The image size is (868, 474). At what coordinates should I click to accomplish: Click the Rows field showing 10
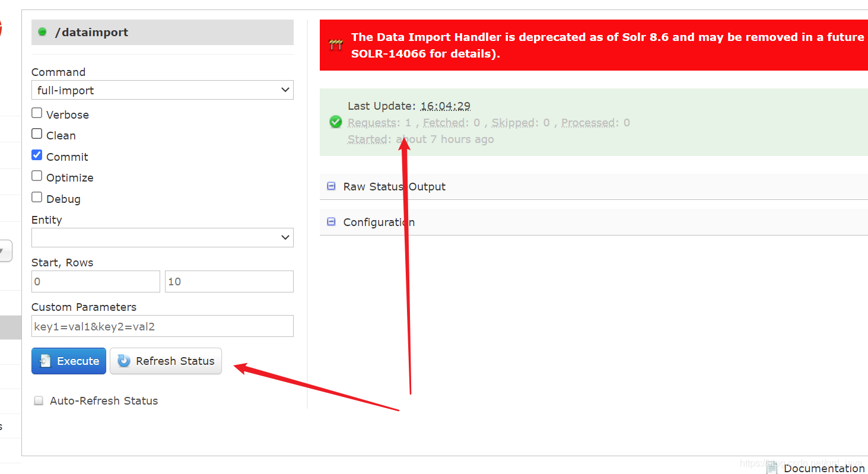click(x=229, y=281)
